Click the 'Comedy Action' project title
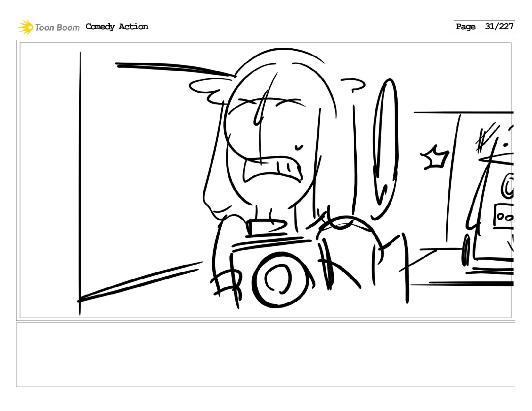Image resolution: width=532 pixels, height=411 pixels. pyautogui.click(x=117, y=27)
